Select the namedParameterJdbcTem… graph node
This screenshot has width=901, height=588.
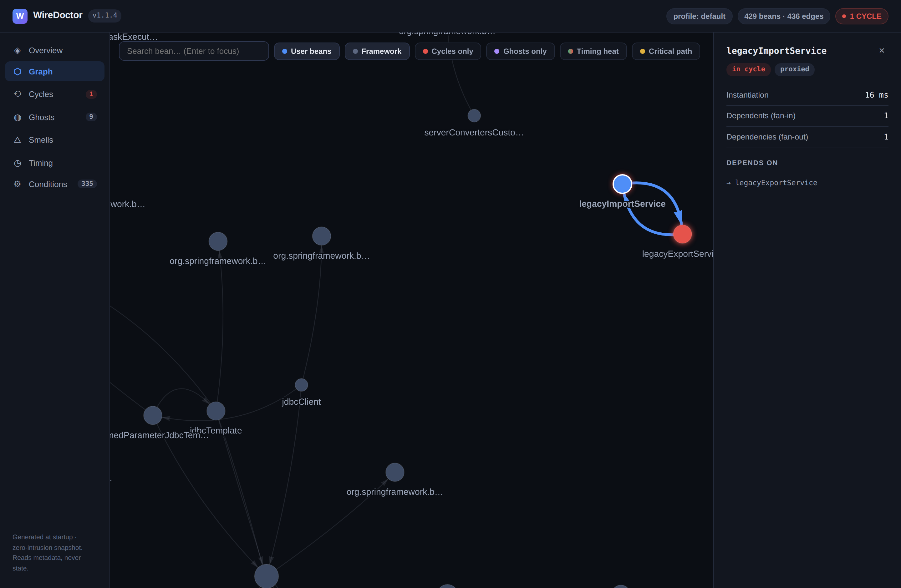153,415
